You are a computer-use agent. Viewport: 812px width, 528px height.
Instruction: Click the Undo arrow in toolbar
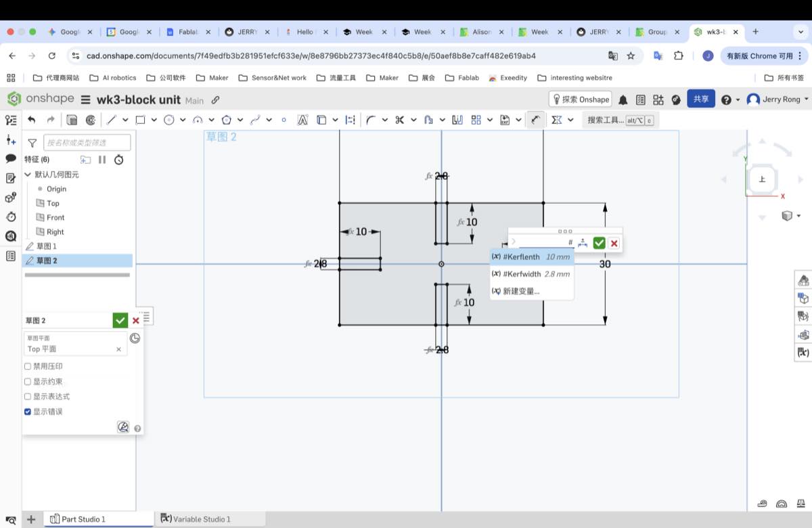point(31,120)
